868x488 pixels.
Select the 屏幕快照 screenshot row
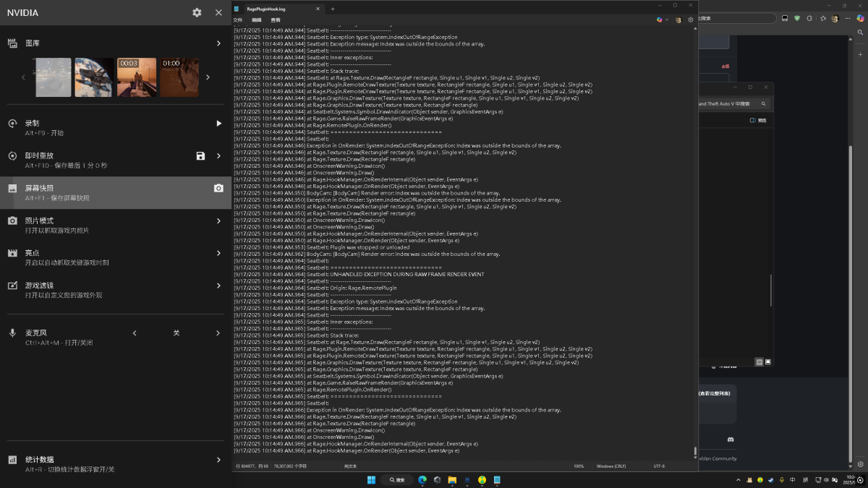coord(116,193)
